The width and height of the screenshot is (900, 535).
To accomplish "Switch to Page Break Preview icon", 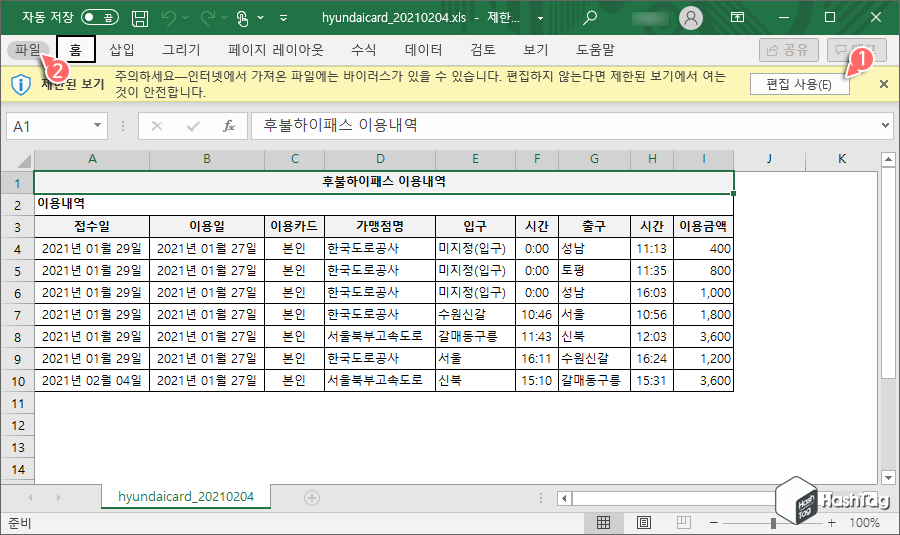I will [684, 522].
